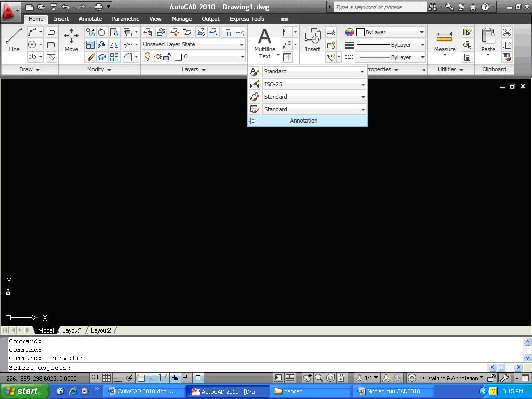
Task: Open the ISO-25 dimension style dropdown
Action: tap(314, 84)
